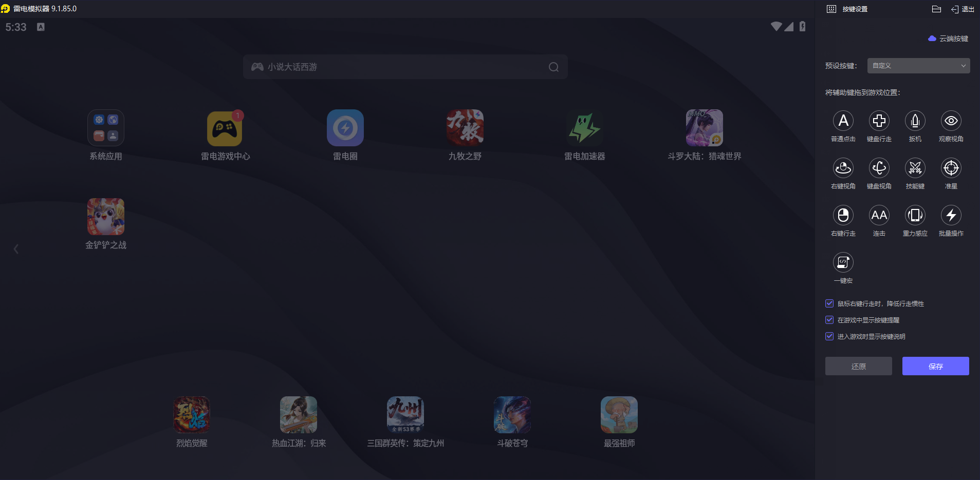Image resolution: width=980 pixels, height=480 pixels.
Task: Click the battery status icon
Action: click(x=802, y=27)
